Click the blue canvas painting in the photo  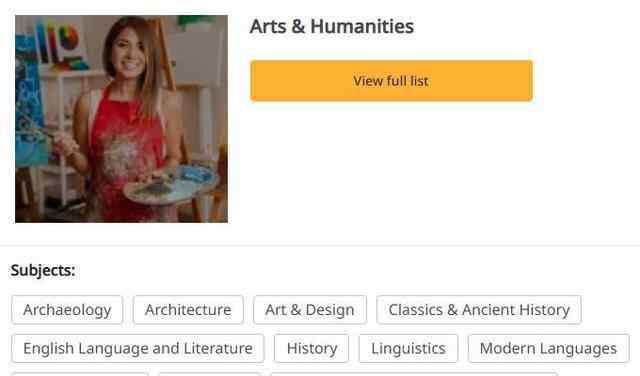click(30, 100)
